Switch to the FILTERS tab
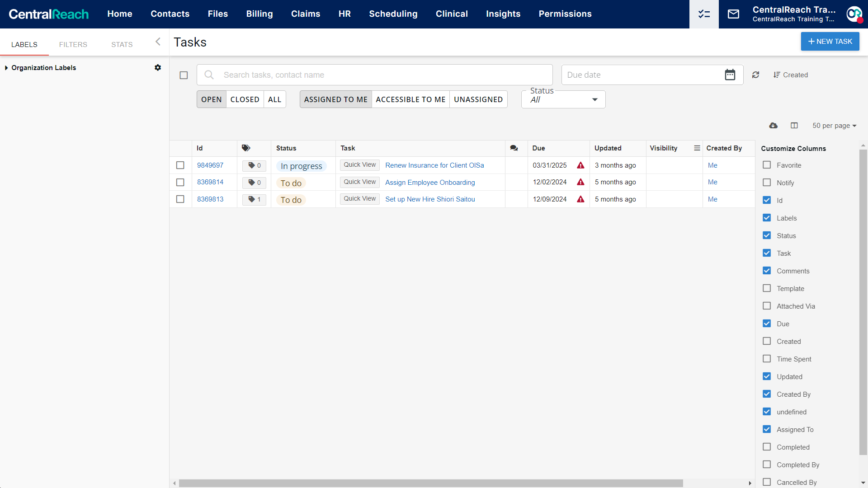868x488 pixels. [x=73, y=44]
